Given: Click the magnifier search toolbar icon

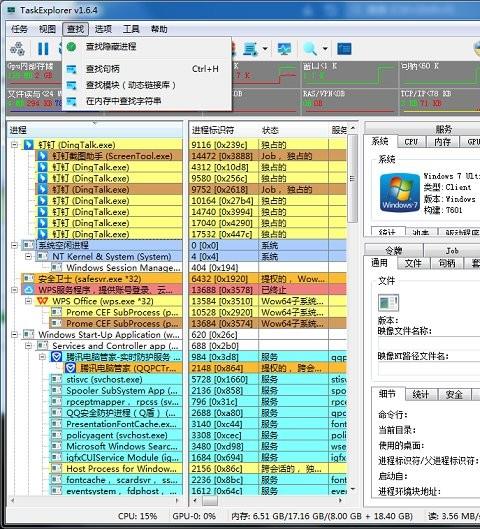Looking at the screenshot, I should tap(310, 49).
